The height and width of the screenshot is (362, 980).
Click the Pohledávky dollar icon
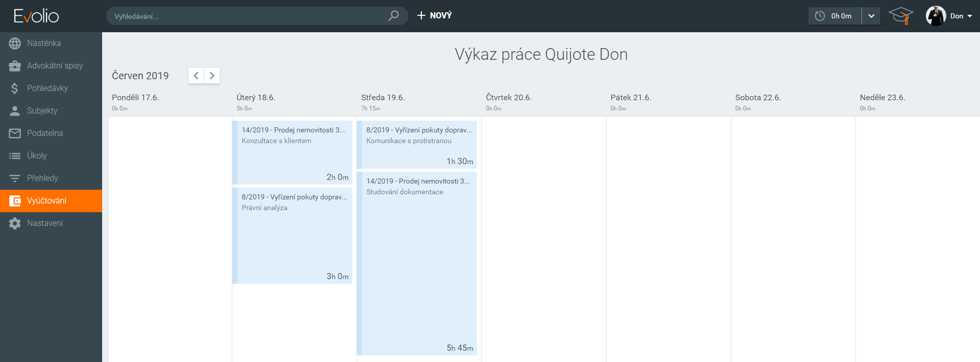coord(15,88)
